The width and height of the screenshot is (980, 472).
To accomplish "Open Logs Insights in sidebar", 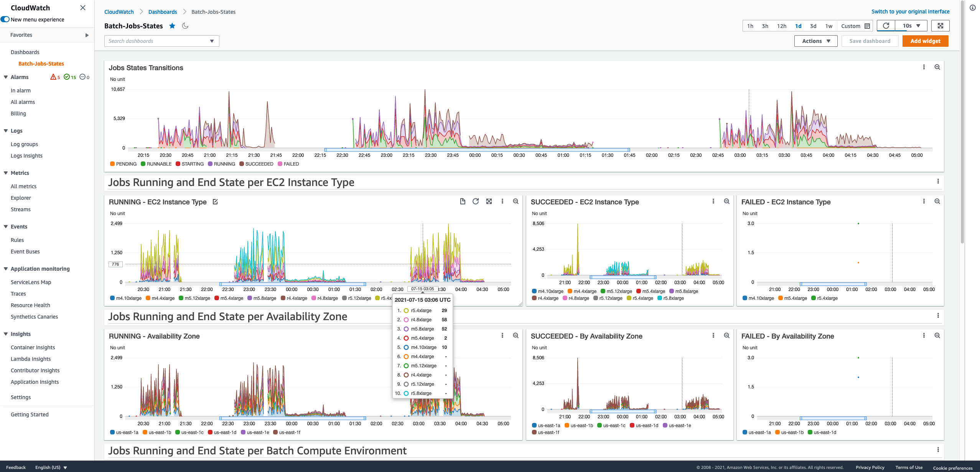I will pyautogui.click(x=26, y=156).
